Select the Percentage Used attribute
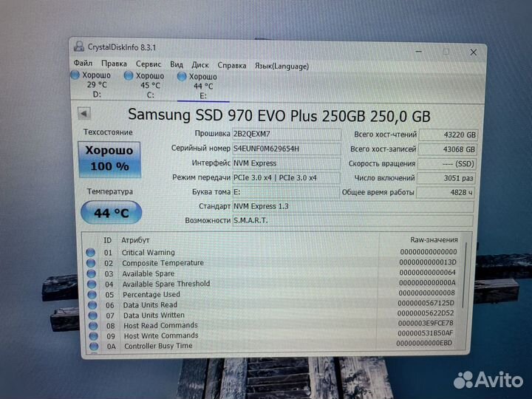The width and height of the screenshot is (532, 399). (151, 295)
